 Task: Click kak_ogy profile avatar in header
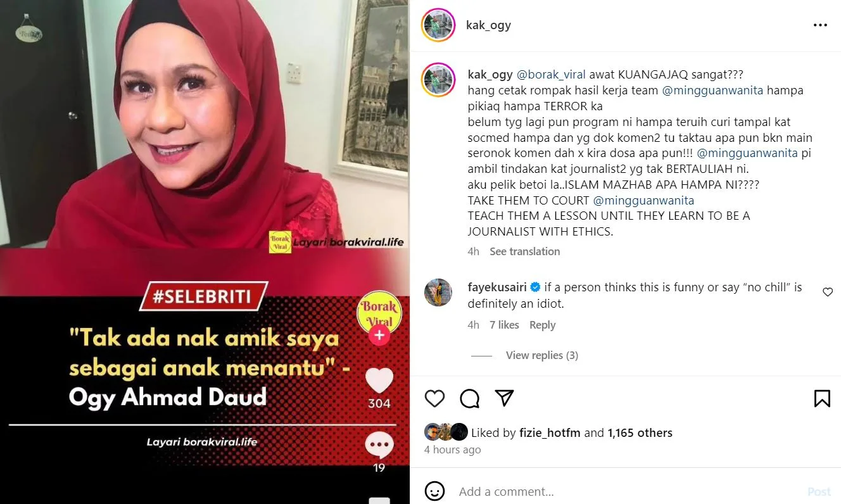[438, 25]
